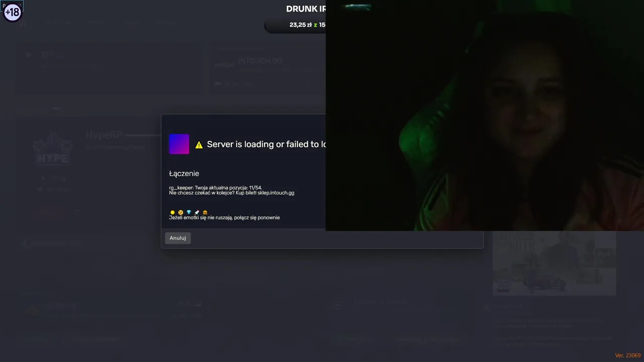This screenshot has height=362, width=644.
Task: Click the yellow warning triangle icon
Action: coord(199,145)
